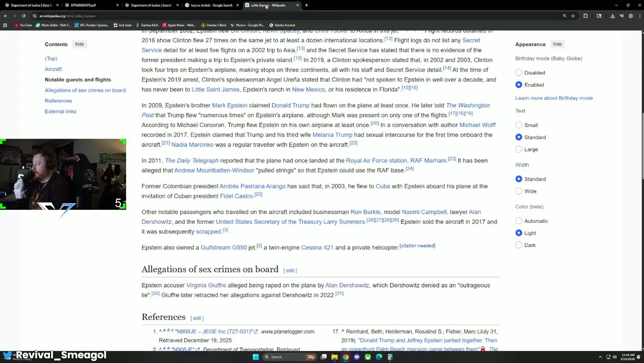Open File Explorer from the taskbar

click(334, 357)
